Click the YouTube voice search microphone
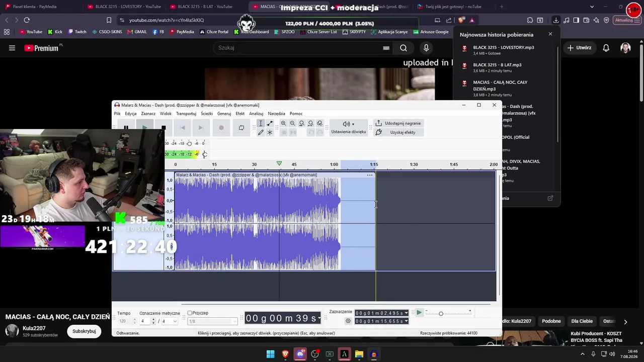Image resolution: width=644 pixels, height=362 pixels. tap(426, 48)
